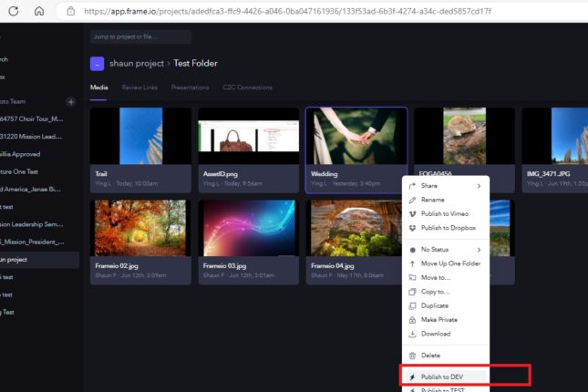The height and width of the screenshot is (392, 588).
Task: Open the squirrel photo asset thumbnail
Action: pos(464,136)
